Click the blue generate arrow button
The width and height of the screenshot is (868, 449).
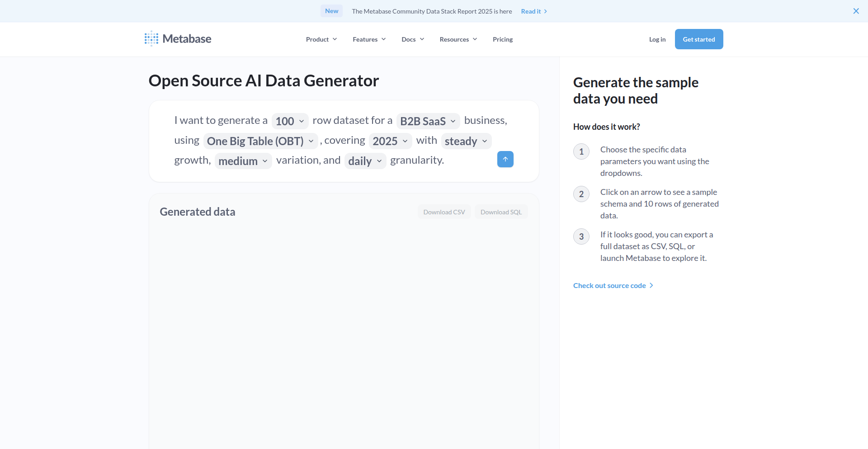505,159
